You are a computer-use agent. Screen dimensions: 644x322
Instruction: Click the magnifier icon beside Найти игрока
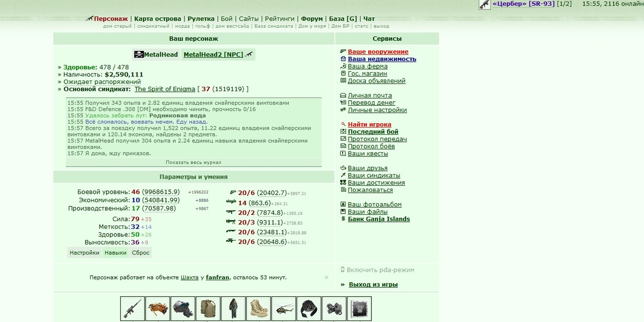pos(343,124)
